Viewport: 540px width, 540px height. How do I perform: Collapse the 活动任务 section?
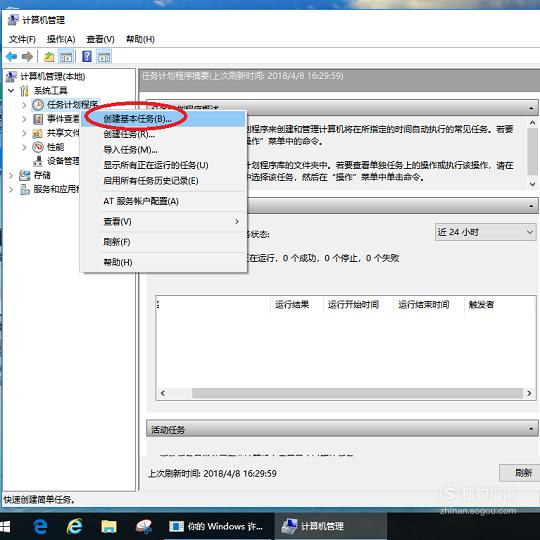coord(531,429)
